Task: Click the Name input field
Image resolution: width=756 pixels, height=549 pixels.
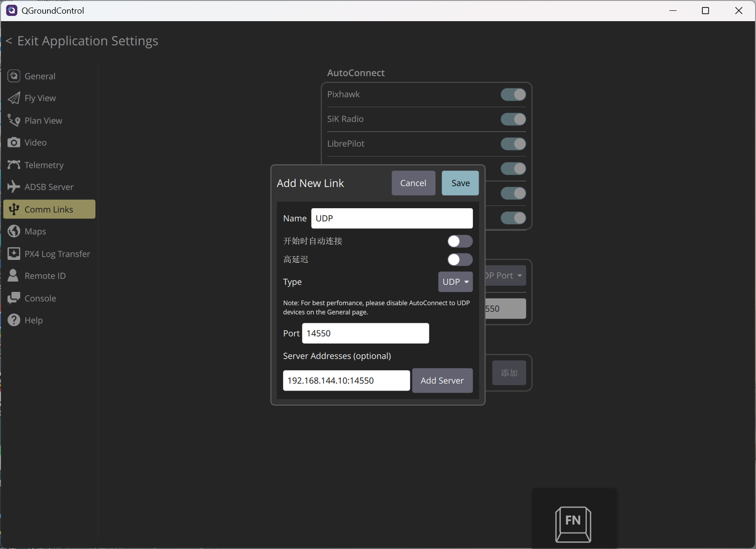Action: point(392,218)
